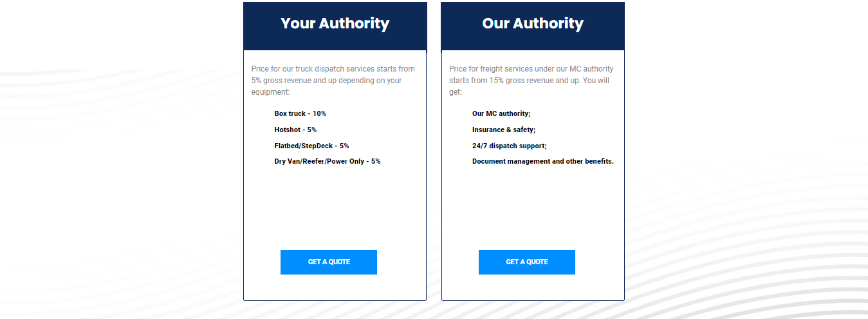Viewport: 868px width, 319px height.
Task: Click GET A QUOTE under Your Authority
Action: point(329,262)
